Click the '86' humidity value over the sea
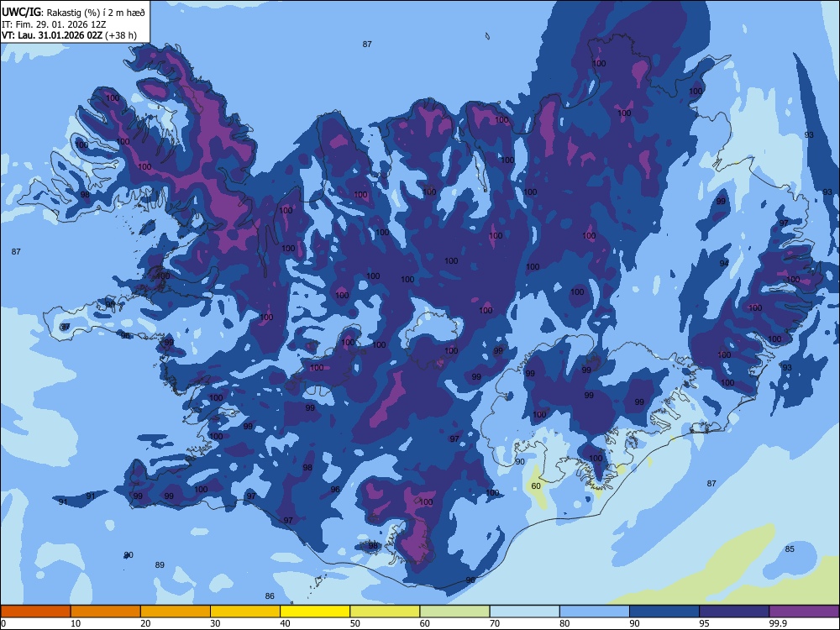The image size is (840, 630). (x=270, y=596)
